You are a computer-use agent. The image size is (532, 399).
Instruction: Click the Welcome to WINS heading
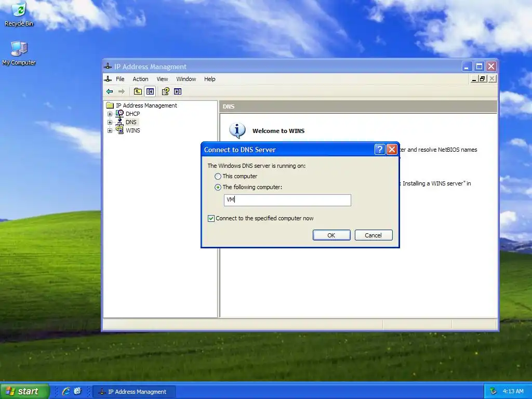pyautogui.click(x=278, y=130)
